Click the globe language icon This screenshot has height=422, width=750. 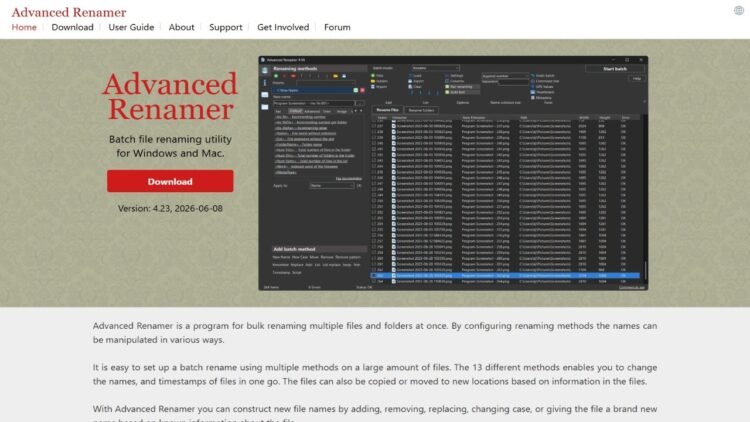click(739, 11)
